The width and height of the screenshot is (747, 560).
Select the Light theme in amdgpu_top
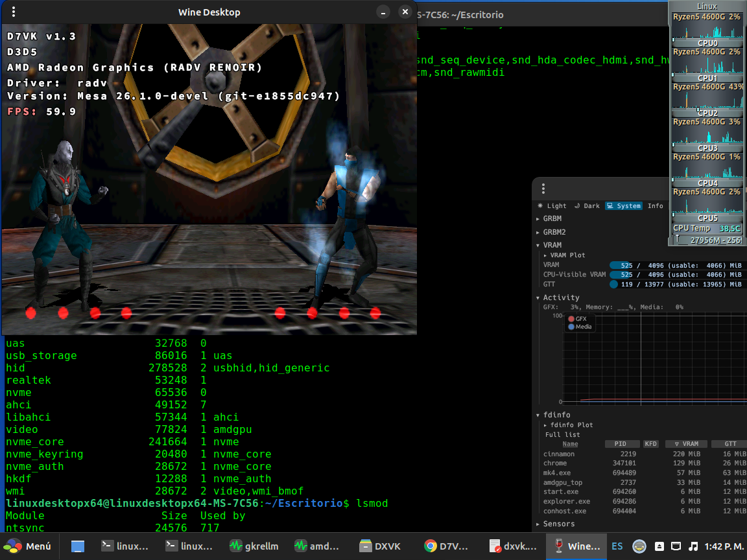552,205
